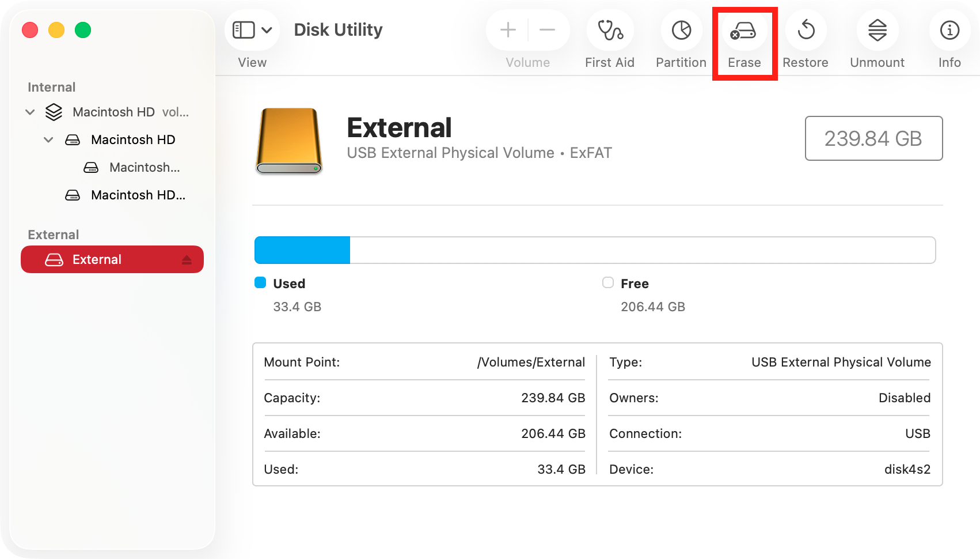
Task: Toggle the Used storage legend indicator
Action: coord(260,282)
